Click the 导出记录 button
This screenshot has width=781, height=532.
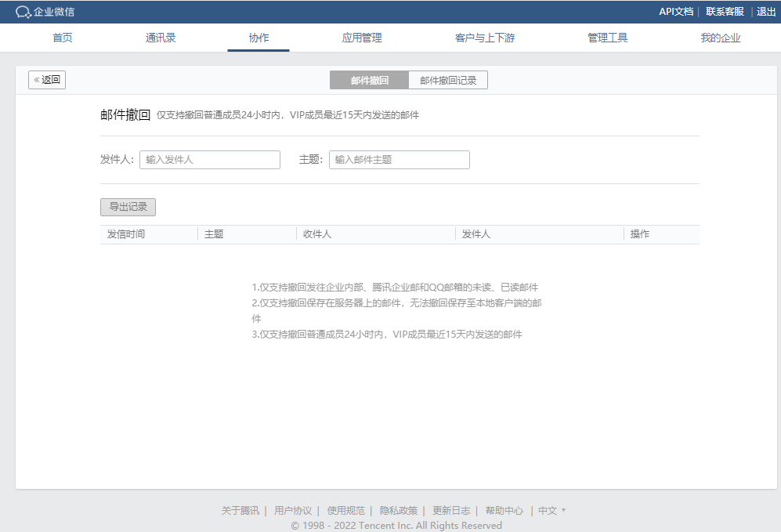click(x=128, y=207)
